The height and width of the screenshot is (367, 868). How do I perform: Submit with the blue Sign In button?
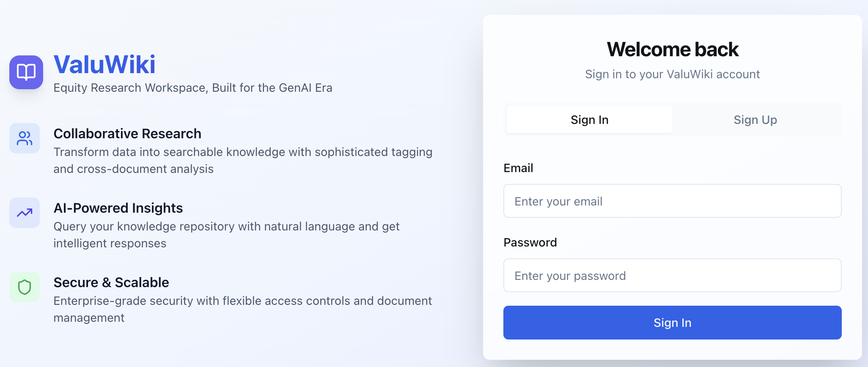pyautogui.click(x=673, y=323)
